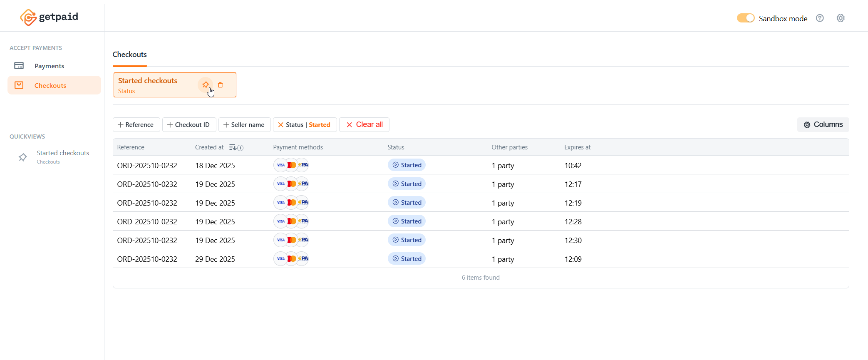Add the Seller name filter

click(x=244, y=125)
